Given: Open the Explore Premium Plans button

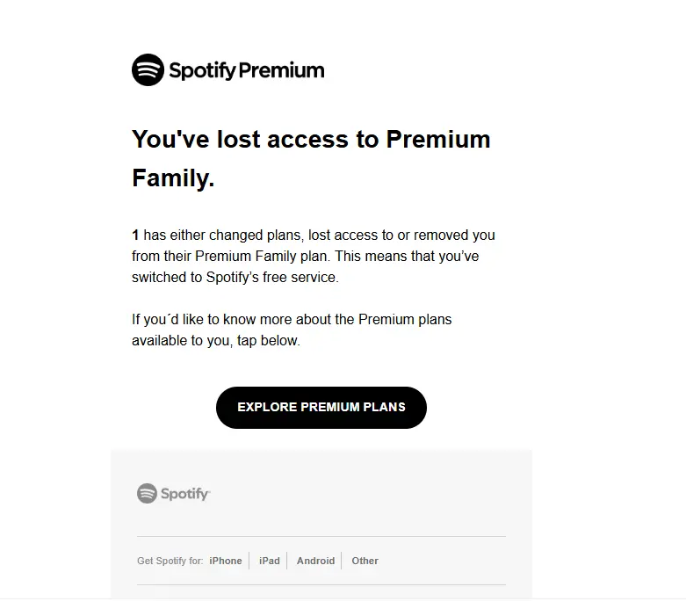Looking at the screenshot, I should (321, 407).
